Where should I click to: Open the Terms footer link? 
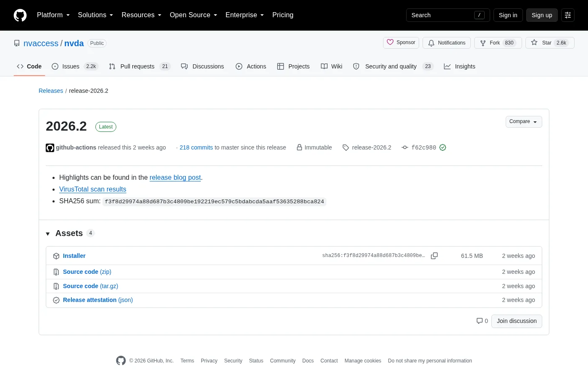[x=187, y=361]
